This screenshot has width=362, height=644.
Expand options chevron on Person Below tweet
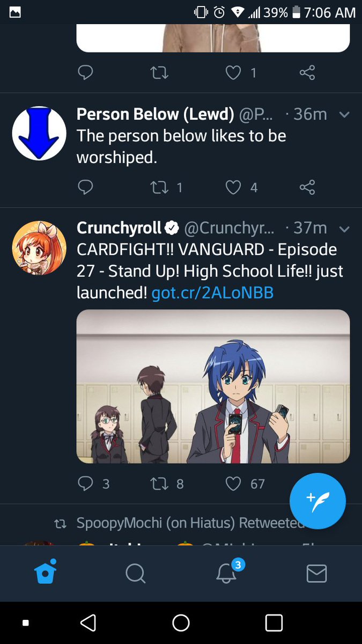(345, 115)
